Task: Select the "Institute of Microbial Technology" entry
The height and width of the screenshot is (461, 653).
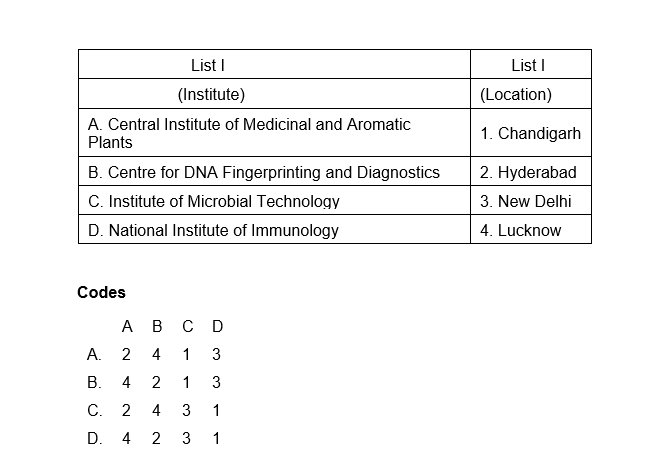Action: [x=214, y=201]
